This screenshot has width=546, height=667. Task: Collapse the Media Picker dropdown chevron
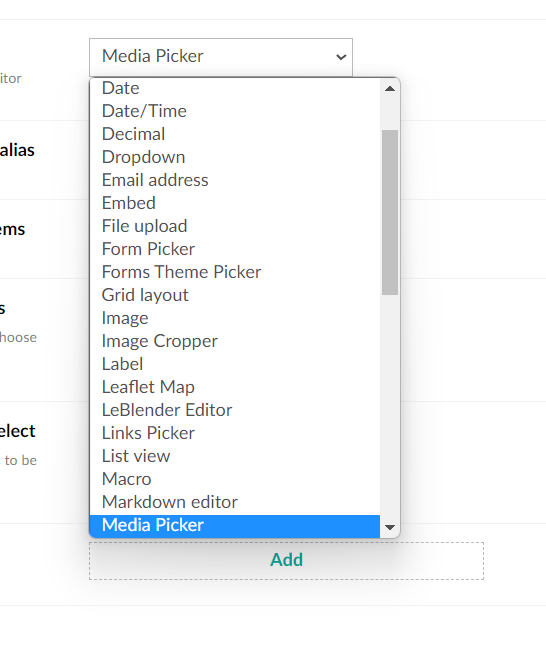click(x=341, y=57)
